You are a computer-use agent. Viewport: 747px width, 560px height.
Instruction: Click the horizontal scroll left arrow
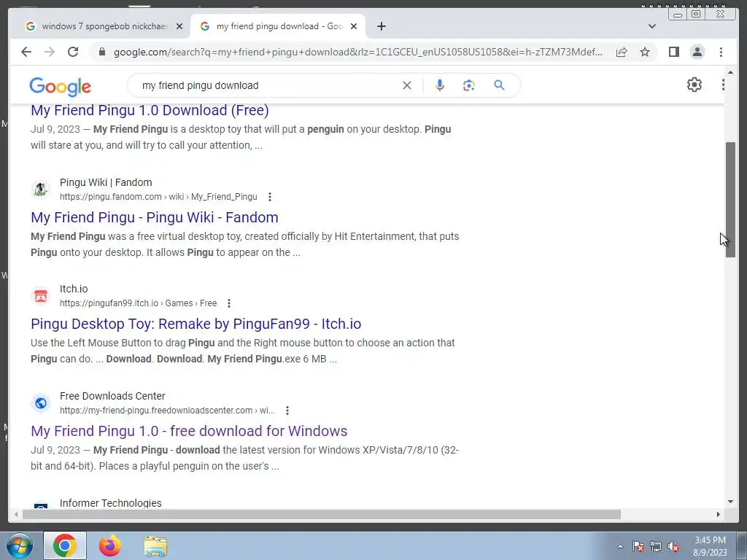coord(16,514)
